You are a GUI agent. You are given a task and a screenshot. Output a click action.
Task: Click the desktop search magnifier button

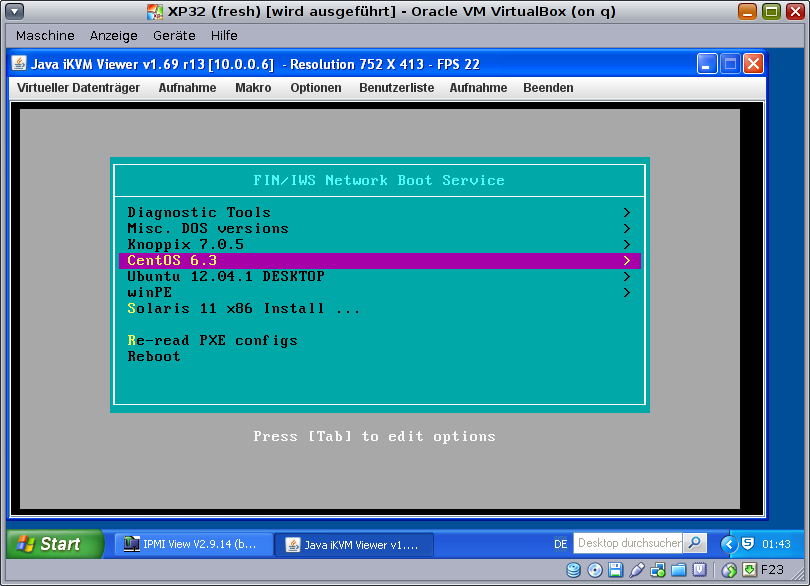point(695,543)
